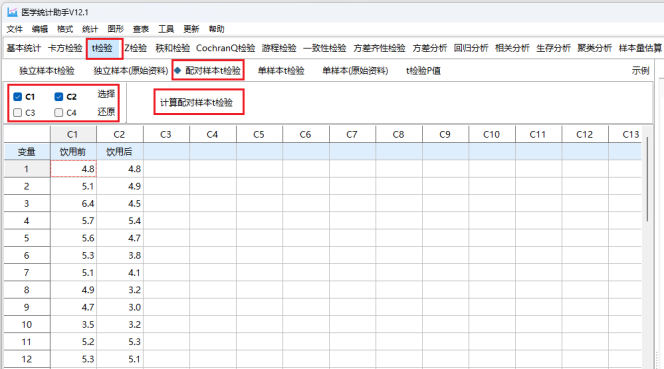Select t检验P值 sub-tab
Image resolution: width=664 pixels, height=369 pixels.
click(423, 71)
